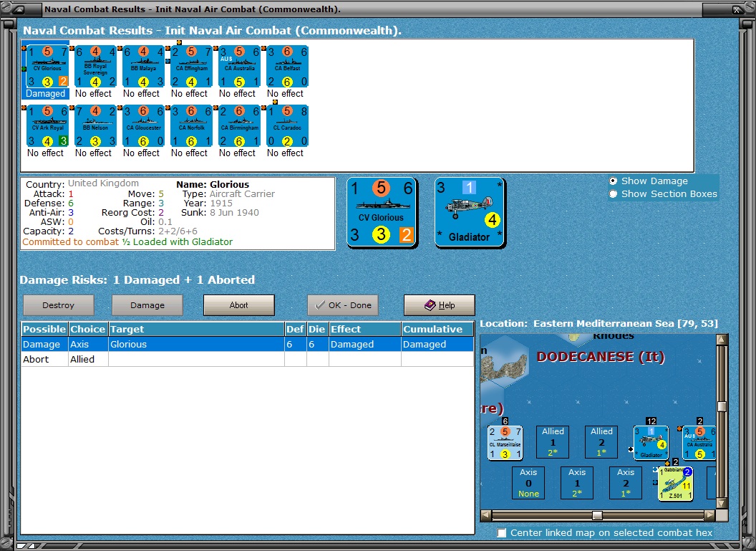Viewport: 756px width, 551px height.
Task: Click the Axis 1 sea box marker
Action: pyautogui.click(x=576, y=482)
